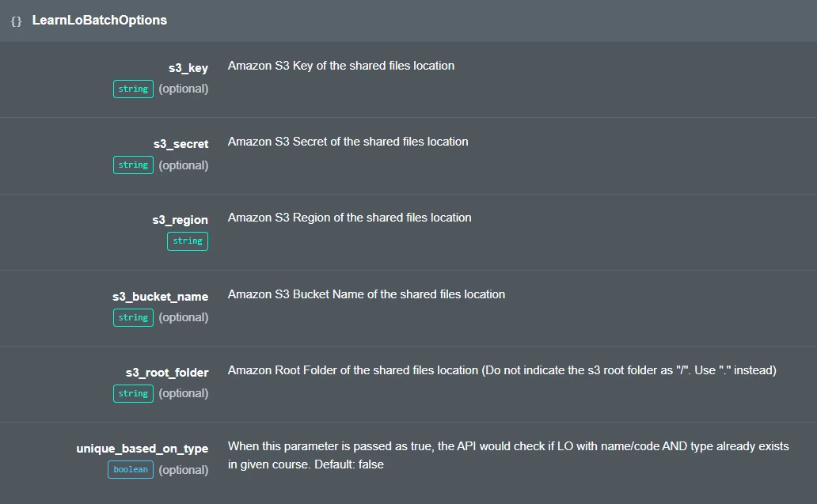Click the curly braces icon beside LearnLoBatchOptions

click(16, 21)
